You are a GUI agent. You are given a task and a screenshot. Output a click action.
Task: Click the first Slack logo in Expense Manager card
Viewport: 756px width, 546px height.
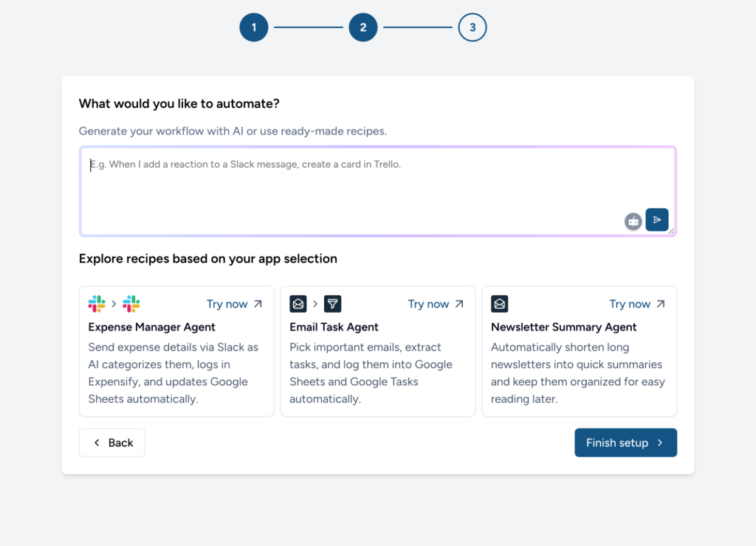97,304
